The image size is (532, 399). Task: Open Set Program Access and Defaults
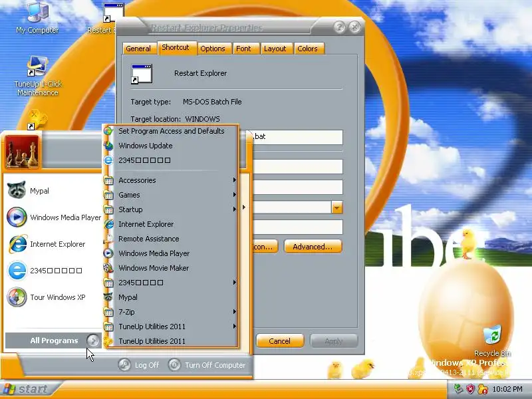point(171,131)
